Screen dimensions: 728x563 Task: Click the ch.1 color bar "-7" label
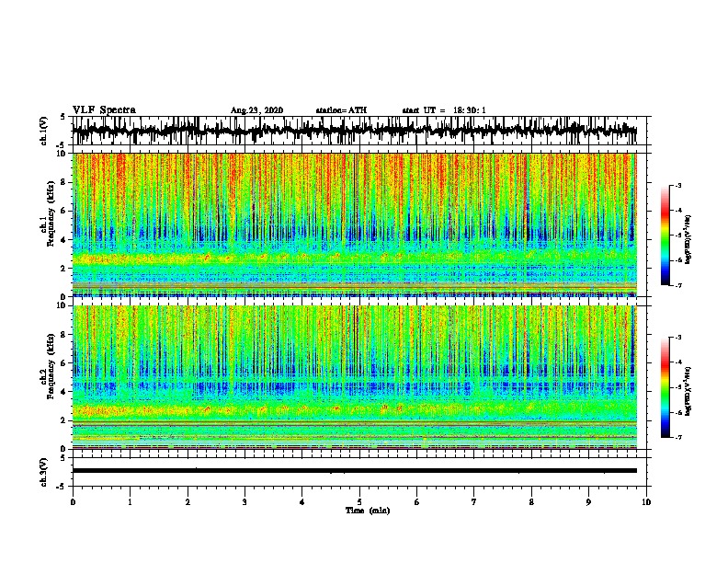click(677, 285)
